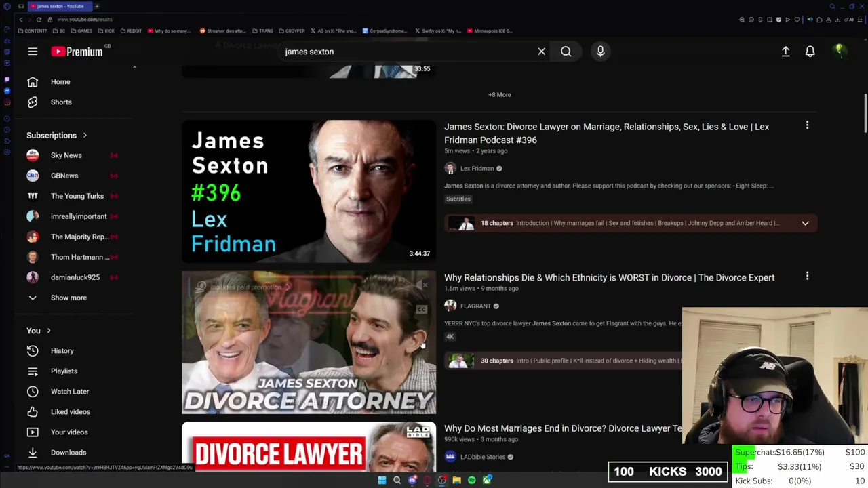
Task: Open LADbible Divorce Lawyer thumbnail
Action: coord(309,447)
